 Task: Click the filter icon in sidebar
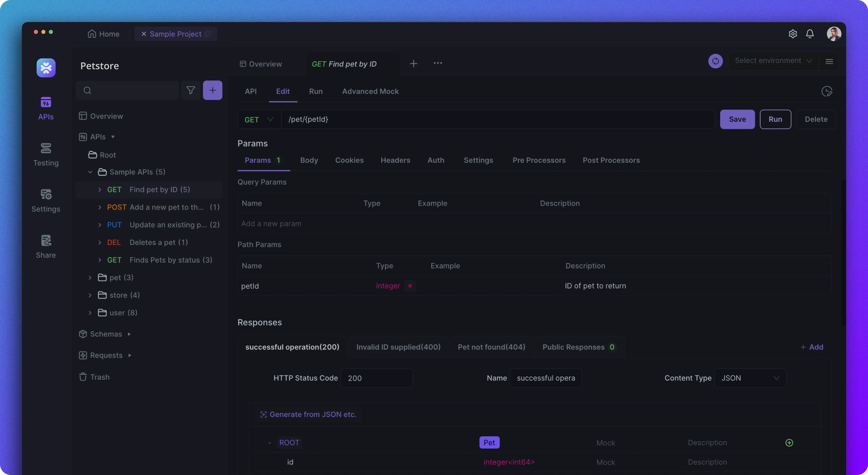191,90
